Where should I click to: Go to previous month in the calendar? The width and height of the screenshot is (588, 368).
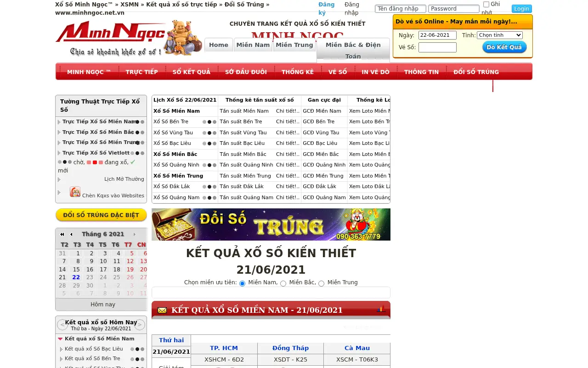71,234
